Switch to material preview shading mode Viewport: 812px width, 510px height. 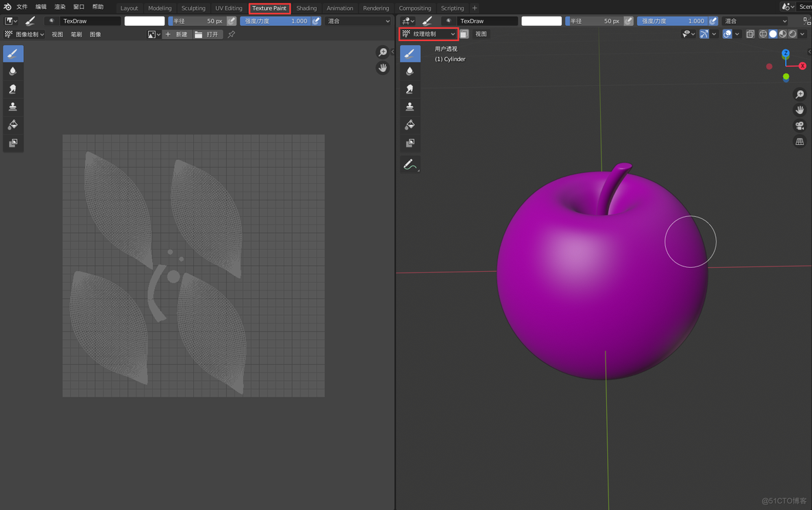click(783, 34)
